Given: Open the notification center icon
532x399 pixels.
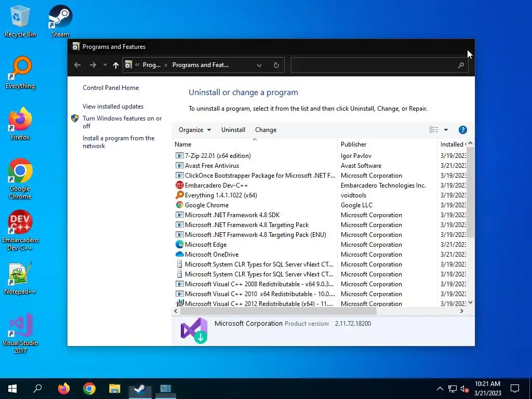Looking at the screenshot, I should coord(515,389).
